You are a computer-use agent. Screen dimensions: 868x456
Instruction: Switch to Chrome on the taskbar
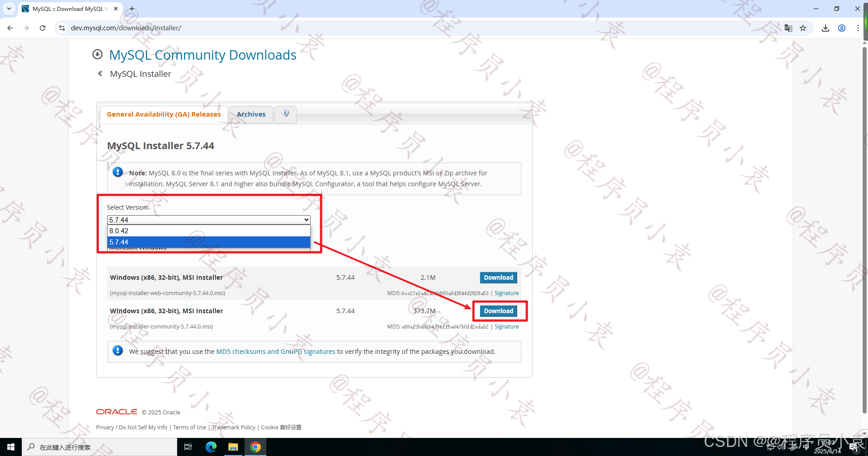pos(255,447)
